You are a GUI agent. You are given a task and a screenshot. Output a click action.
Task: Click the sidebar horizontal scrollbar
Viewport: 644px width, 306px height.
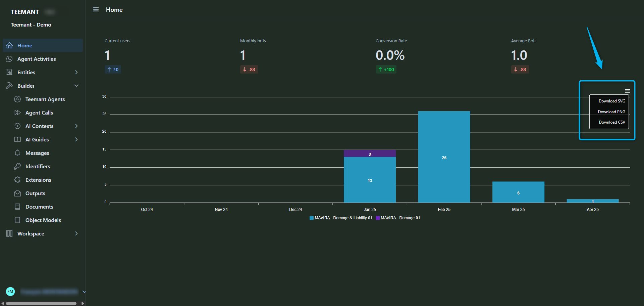coord(41,303)
